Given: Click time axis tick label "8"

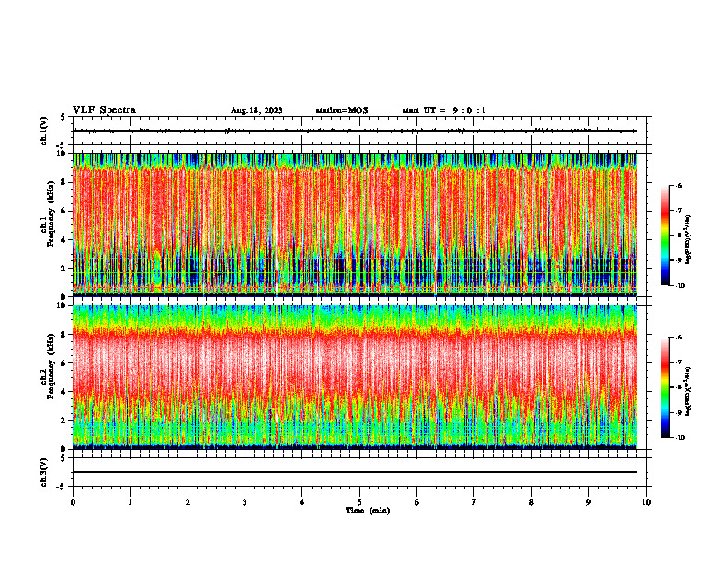Looking at the screenshot, I should [531, 502].
